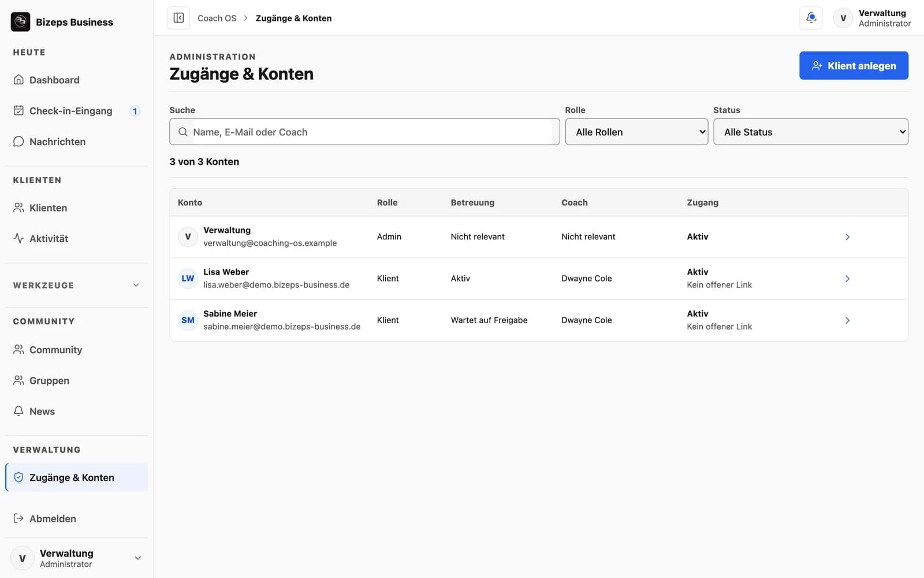Open Gruppen in the sidebar
Screen dimensions: 924x578
pos(76,380)
